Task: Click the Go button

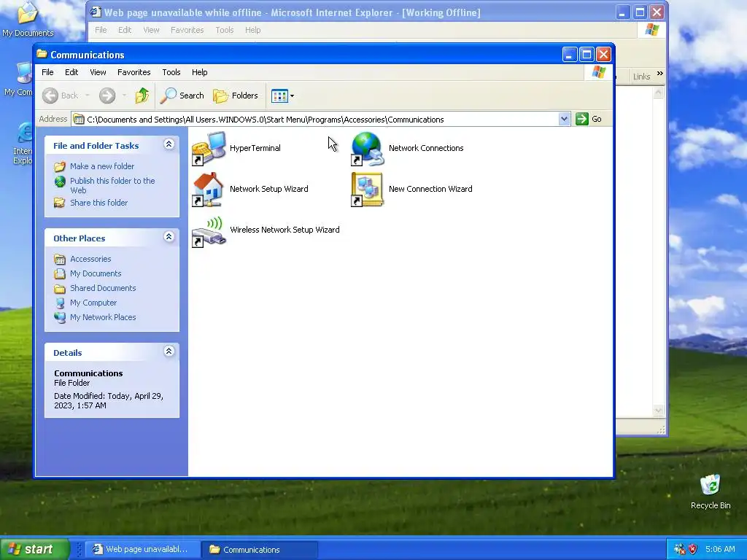Action: click(589, 119)
